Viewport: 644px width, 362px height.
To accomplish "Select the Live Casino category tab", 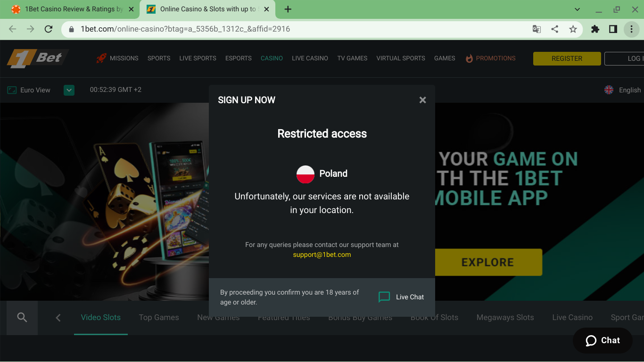I will pyautogui.click(x=572, y=317).
